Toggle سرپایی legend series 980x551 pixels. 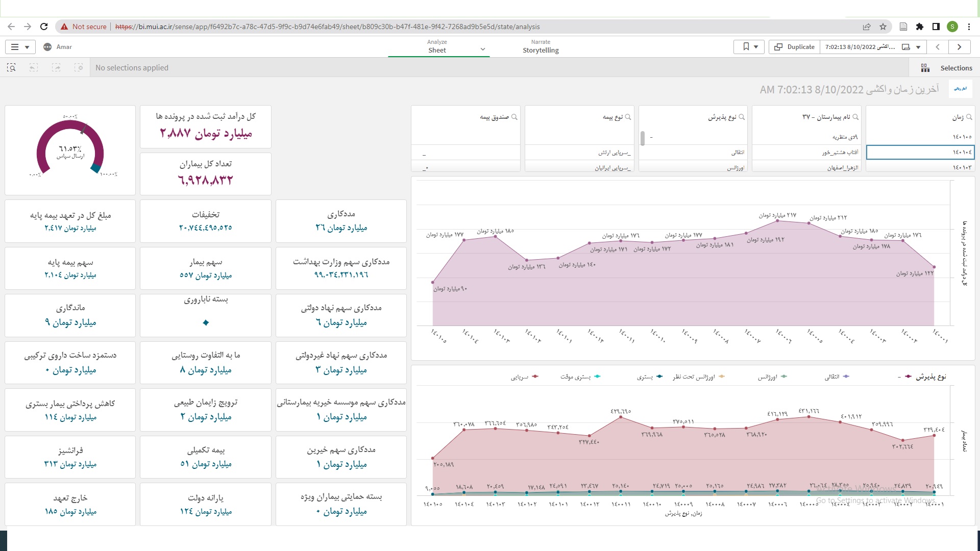(x=524, y=377)
